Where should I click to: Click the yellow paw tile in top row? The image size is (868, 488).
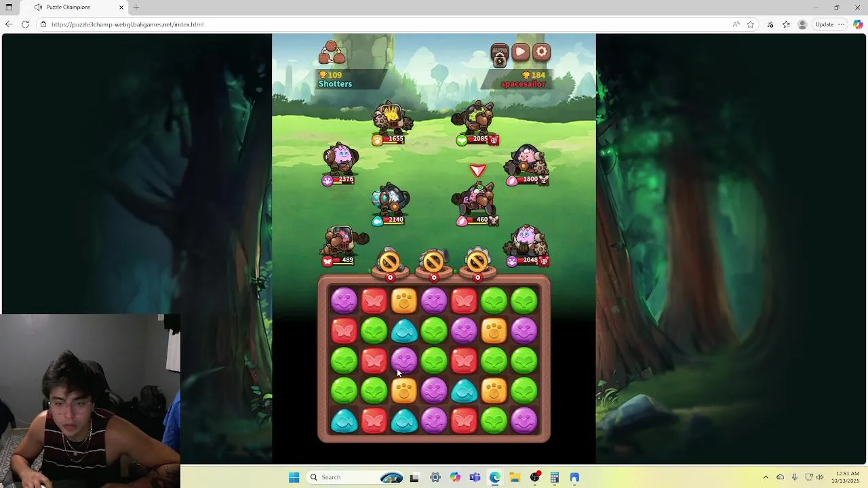coord(404,301)
